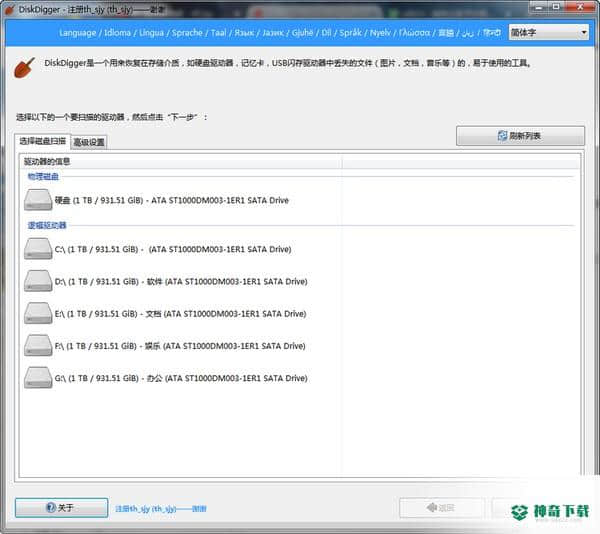
Task: Open the 关于 about button
Action: click(62, 508)
